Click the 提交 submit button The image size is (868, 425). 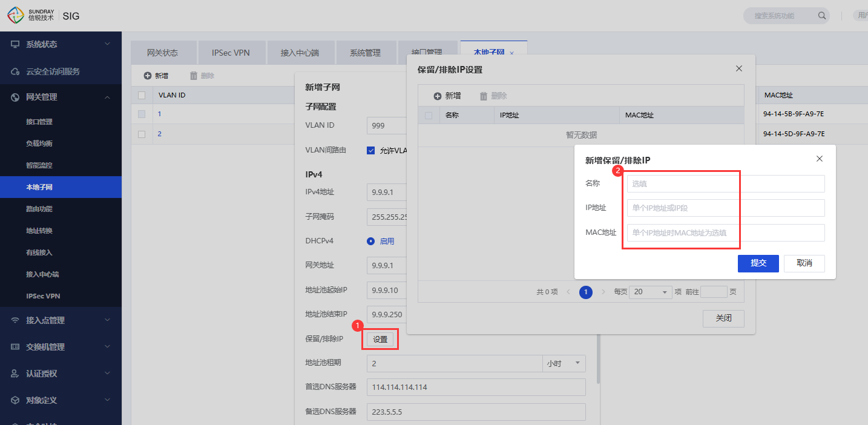pos(758,263)
